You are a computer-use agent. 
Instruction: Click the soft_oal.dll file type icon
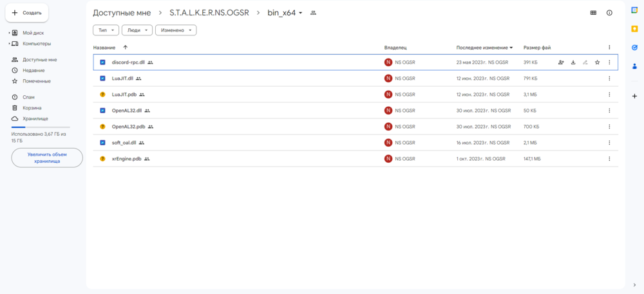102,143
